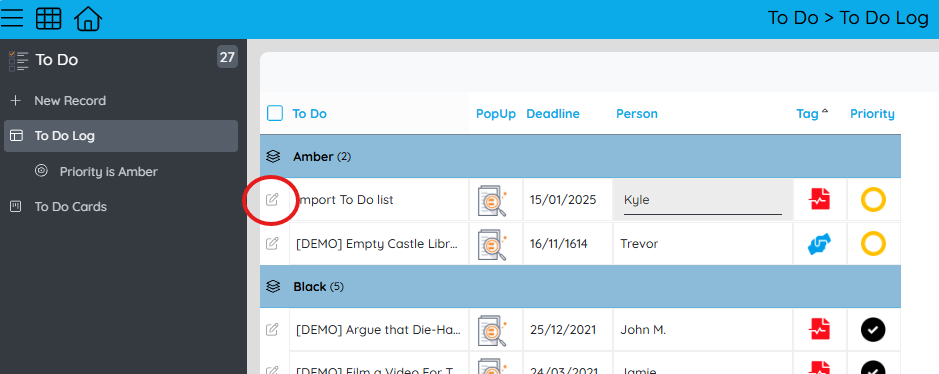This screenshot has height=374, width=939.
Task: Open popup for Empty Castle Library row
Action: (x=493, y=244)
